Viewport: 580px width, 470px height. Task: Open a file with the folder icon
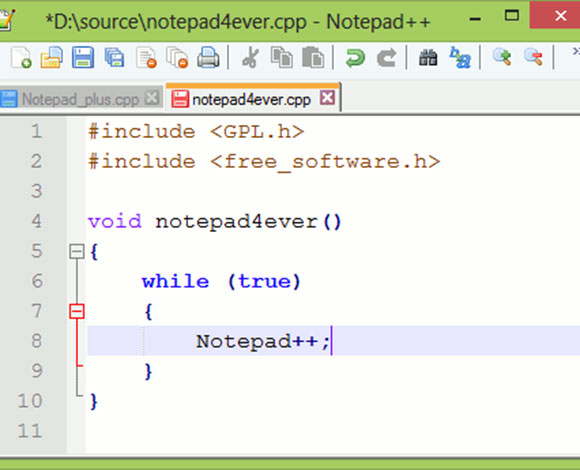51,58
